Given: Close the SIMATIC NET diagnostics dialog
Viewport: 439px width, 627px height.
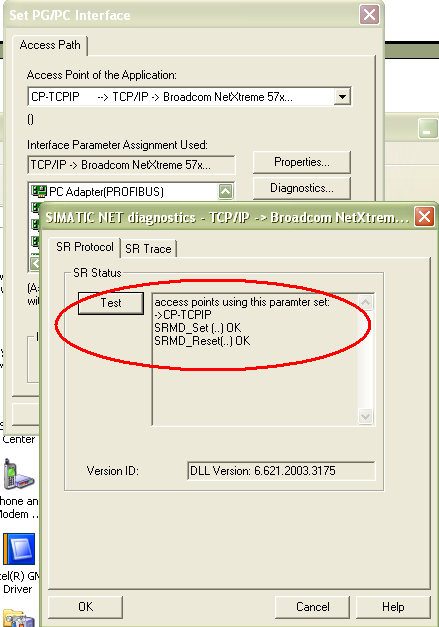Looking at the screenshot, I should [x=424, y=217].
